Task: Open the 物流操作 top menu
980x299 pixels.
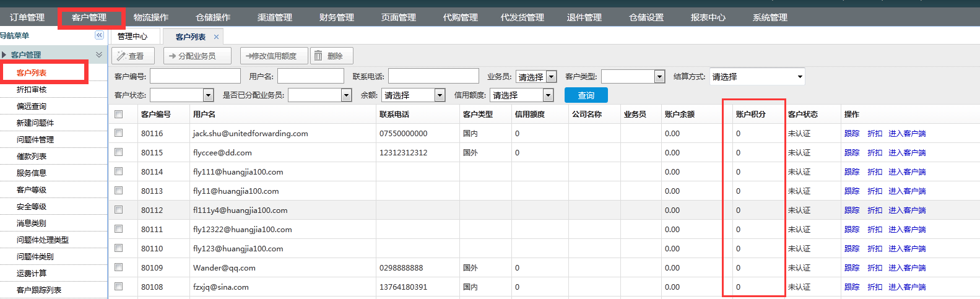Action: [x=151, y=17]
